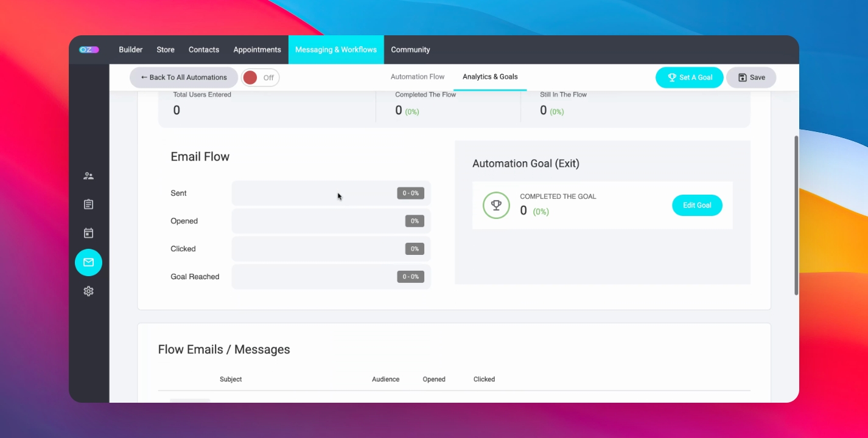Open the clipboard icon in the left sidebar
Image resolution: width=868 pixels, height=438 pixels.
[x=89, y=204]
